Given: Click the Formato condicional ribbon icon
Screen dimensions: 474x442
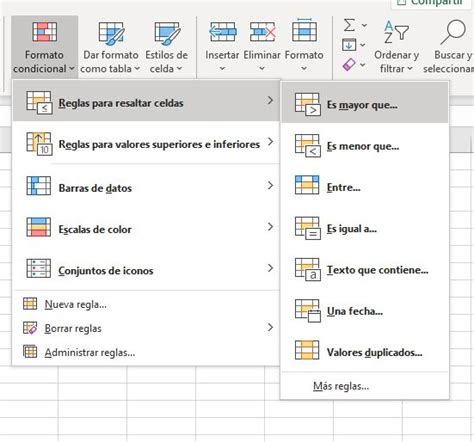Looking at the screenshot, I should coord(44,32).
